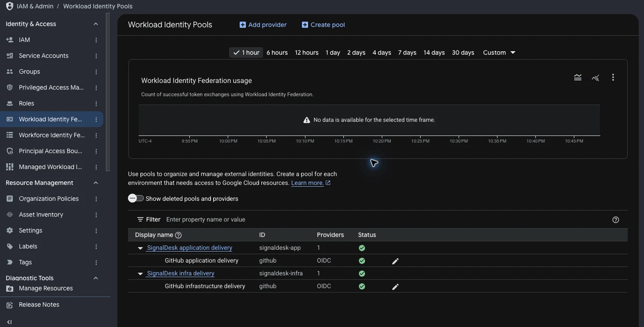Select the 7 days time range
This screenshot has height=327, width=644.
point(407,53)
